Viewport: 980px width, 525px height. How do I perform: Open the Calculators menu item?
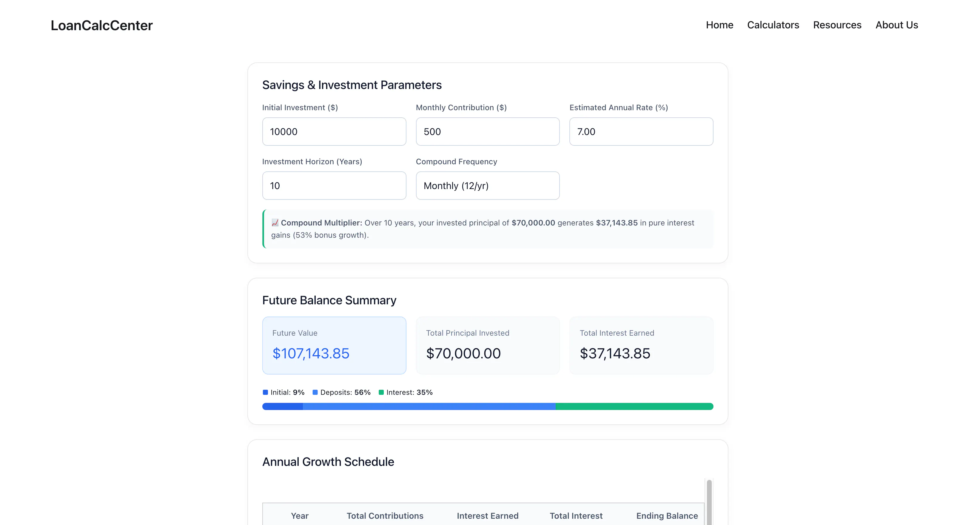pyautogui.click(x=773, y=25)
